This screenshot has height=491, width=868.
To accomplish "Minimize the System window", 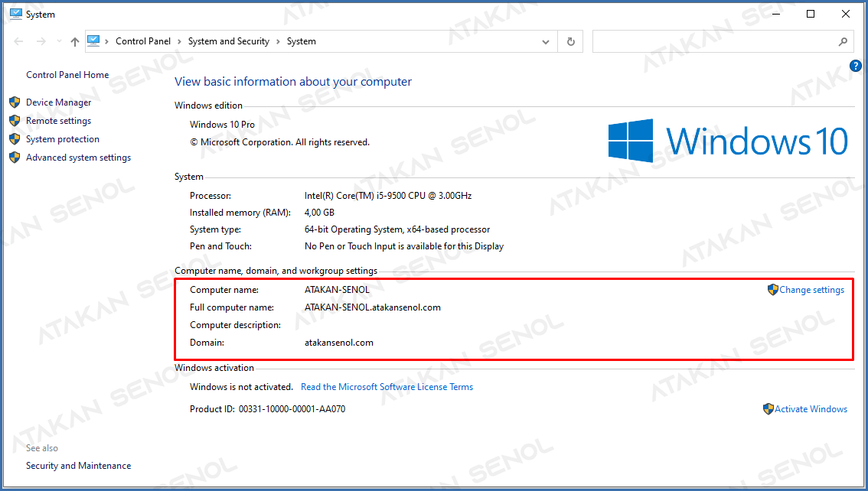I will point(776,14).
